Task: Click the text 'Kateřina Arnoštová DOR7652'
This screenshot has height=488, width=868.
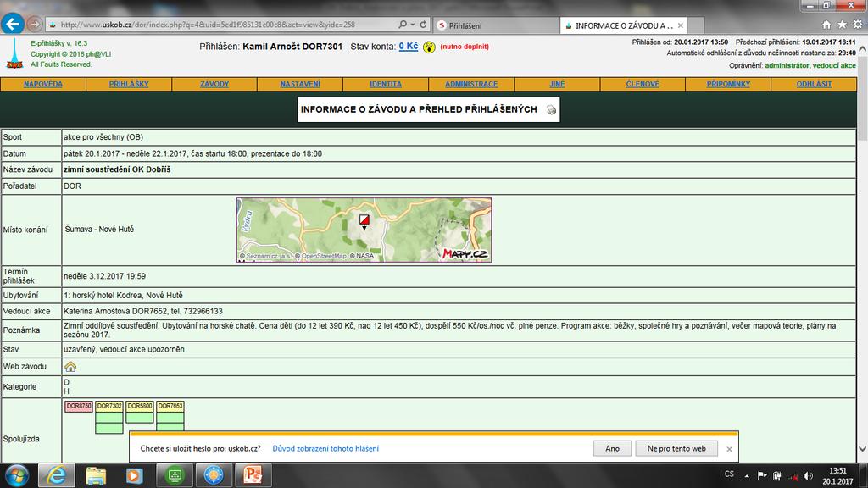Action: click(x=115, y=312)
